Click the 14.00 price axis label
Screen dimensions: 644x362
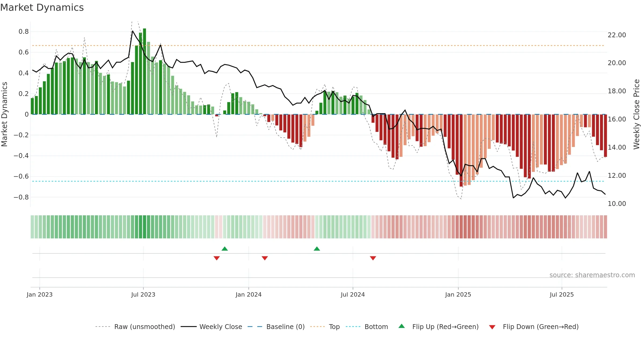[x=617, y=147]
